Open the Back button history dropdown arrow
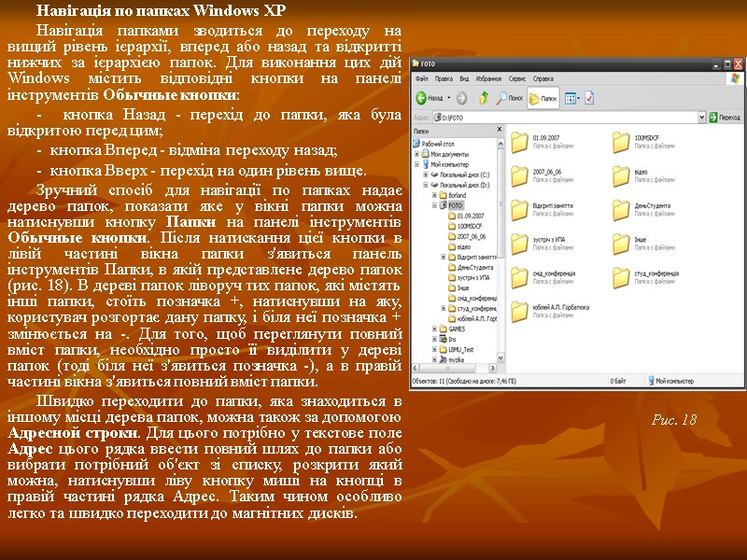747x560 pixels. 448,97
